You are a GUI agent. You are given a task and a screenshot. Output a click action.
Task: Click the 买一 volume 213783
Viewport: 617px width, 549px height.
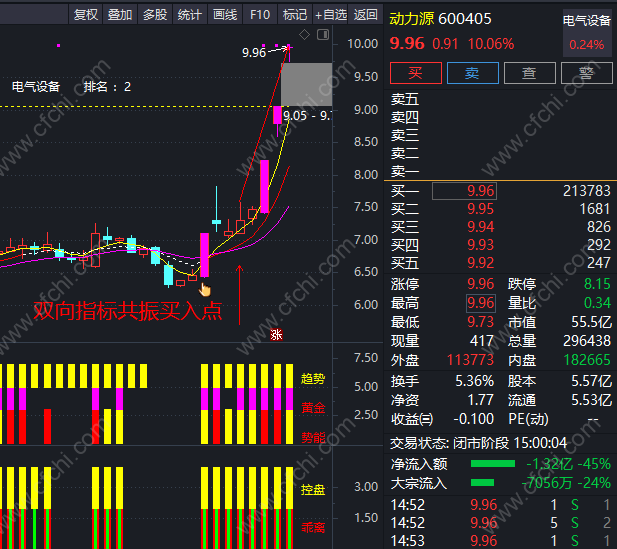[587, 191]
